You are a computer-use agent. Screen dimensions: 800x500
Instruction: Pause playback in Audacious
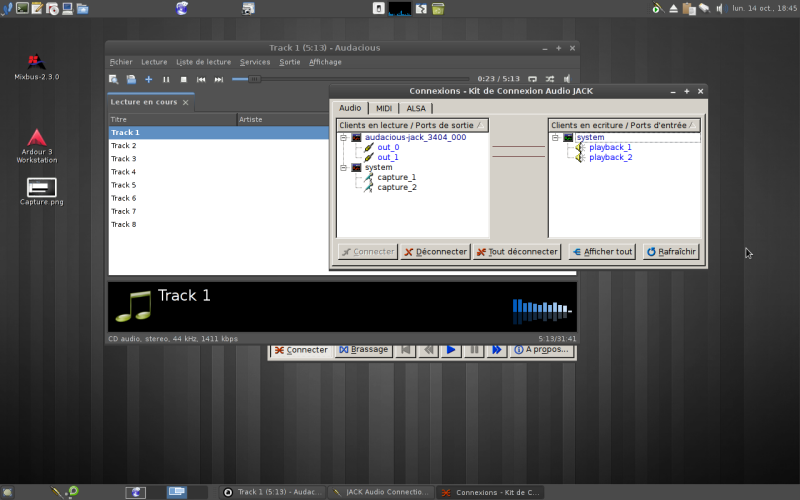[x=166, y=79]
